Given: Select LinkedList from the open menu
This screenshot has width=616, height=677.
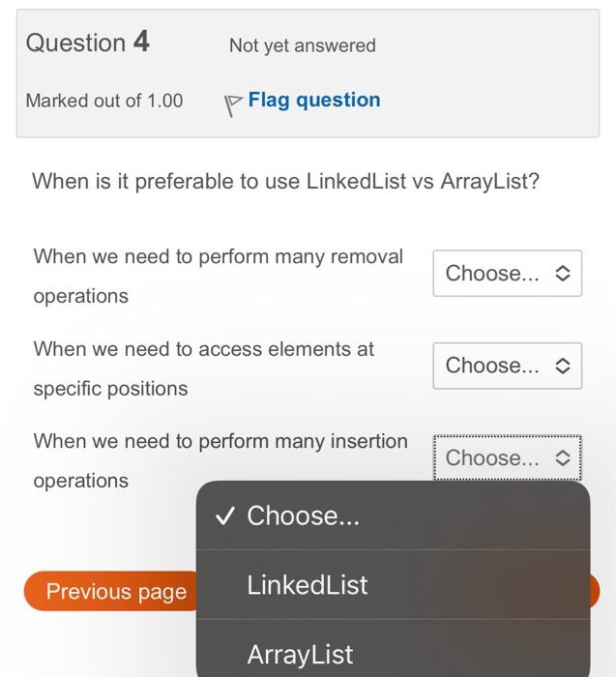Looking at the screenshot, I should (394, 585).
